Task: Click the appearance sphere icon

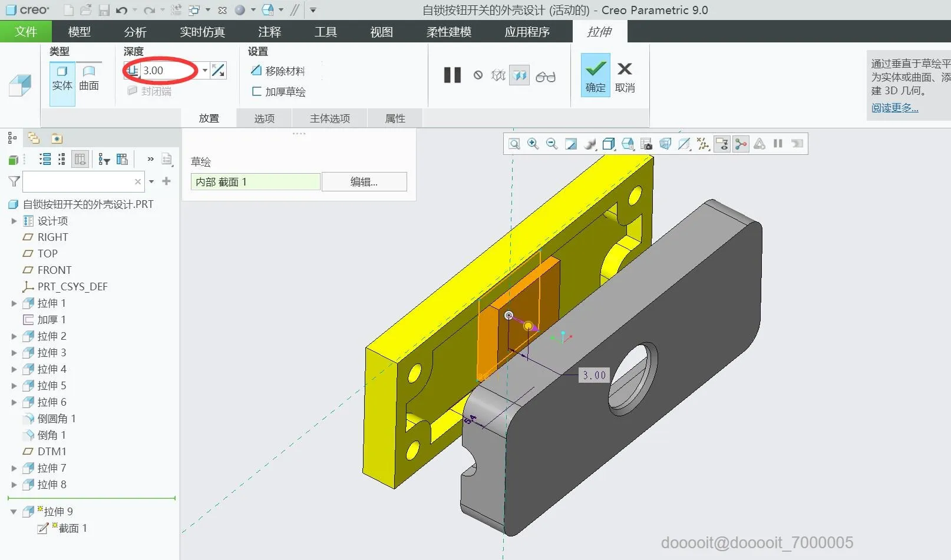Action: point(240,10)
